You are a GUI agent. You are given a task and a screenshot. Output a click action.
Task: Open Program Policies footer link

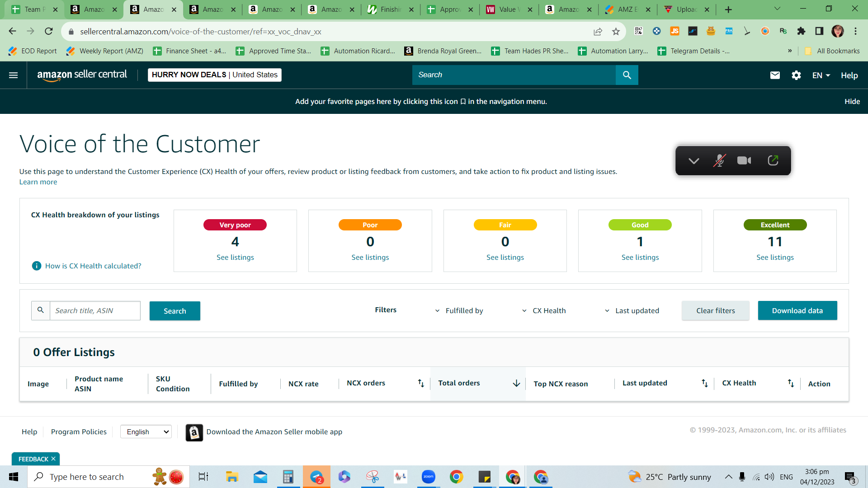click(79, 432)
